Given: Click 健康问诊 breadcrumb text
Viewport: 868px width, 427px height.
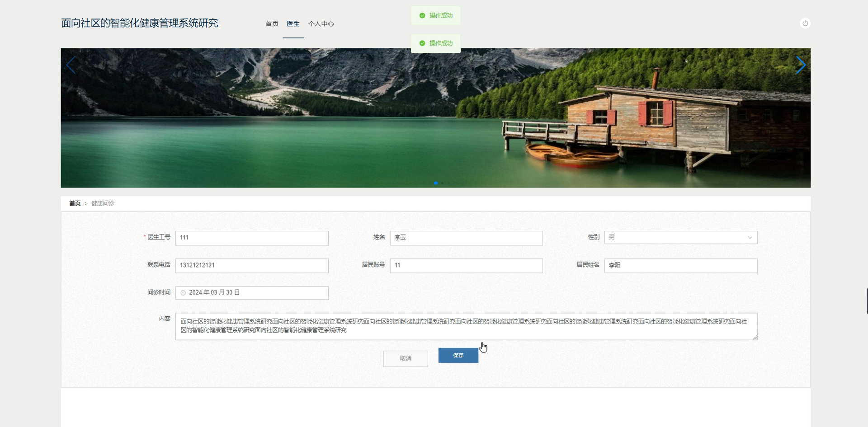Looking at the screenshot, I should click(x=103, y=203).
